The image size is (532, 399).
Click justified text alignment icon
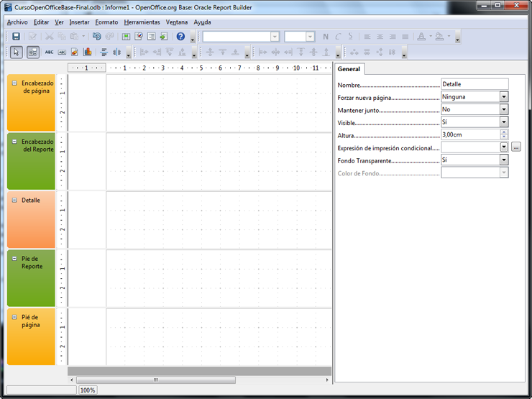click(405, 36)
